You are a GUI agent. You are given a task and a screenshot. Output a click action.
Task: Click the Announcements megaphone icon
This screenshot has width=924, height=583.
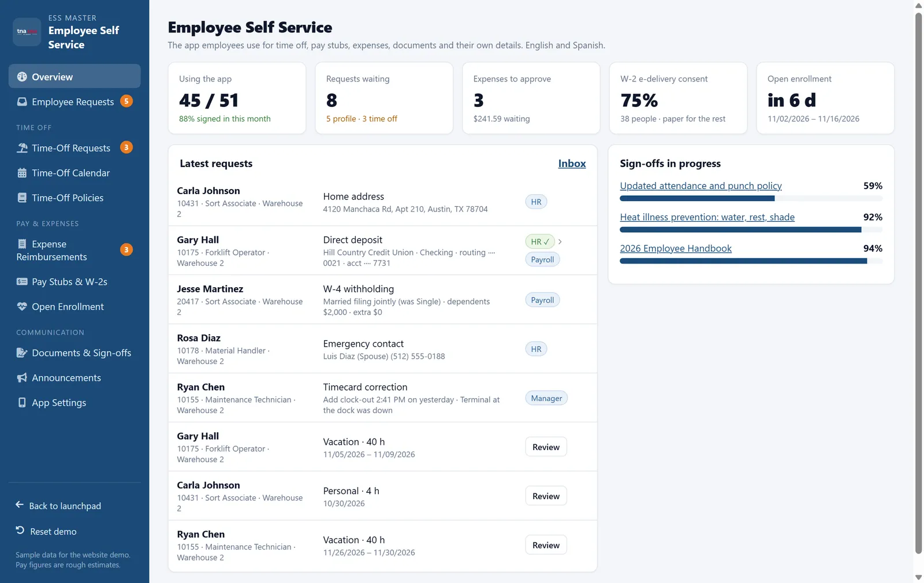22,378
